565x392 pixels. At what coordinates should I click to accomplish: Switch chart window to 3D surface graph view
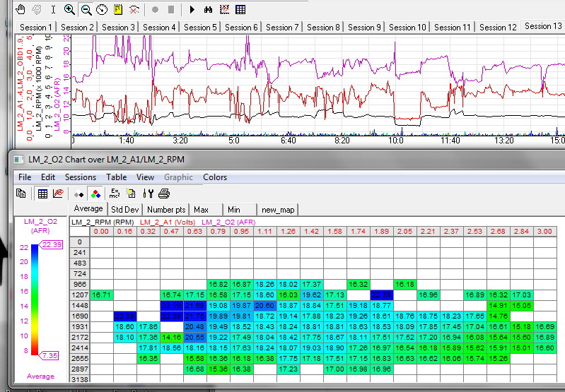pos(58,194)
